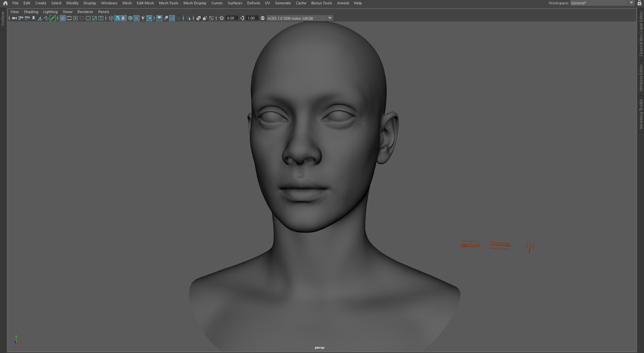The image size is (644, 353).
Task: Open the Modeling Toolkit side tab
Action: [x=641, y=114]
